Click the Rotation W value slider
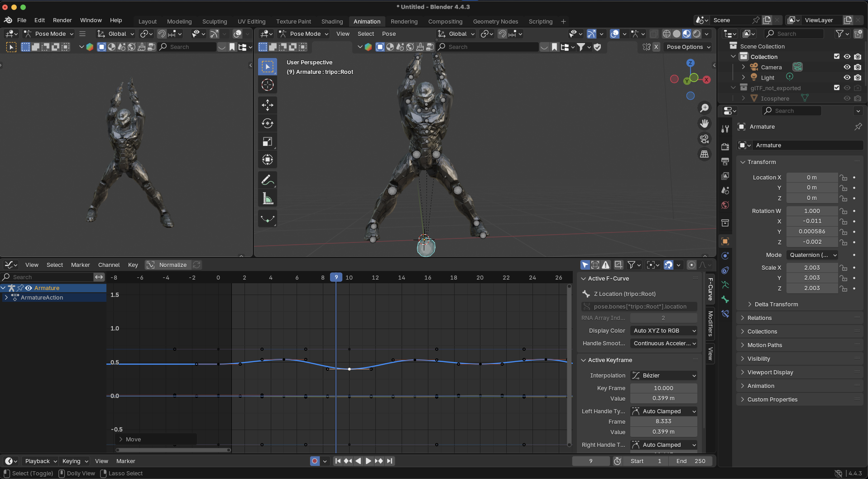The height and width of the screenshot is (479, 868). tap(812, 211)
